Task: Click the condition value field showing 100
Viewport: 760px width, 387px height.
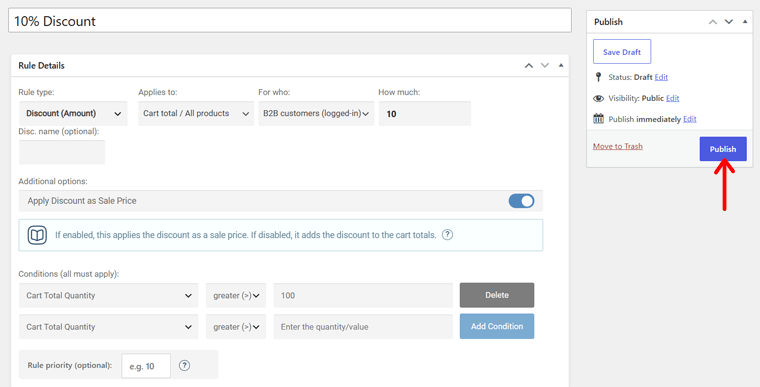Action: point(363,295)
